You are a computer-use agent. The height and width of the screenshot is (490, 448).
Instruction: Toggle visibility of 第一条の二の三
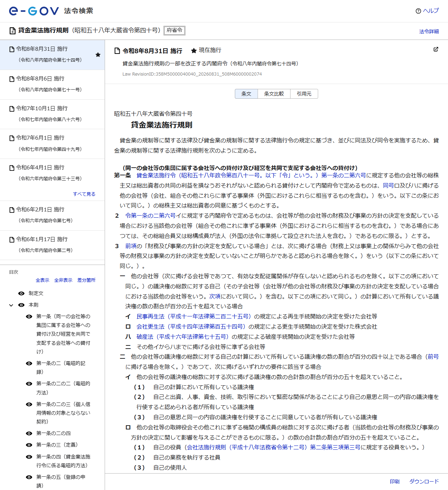pyautogui.click(x=29, y=404)
